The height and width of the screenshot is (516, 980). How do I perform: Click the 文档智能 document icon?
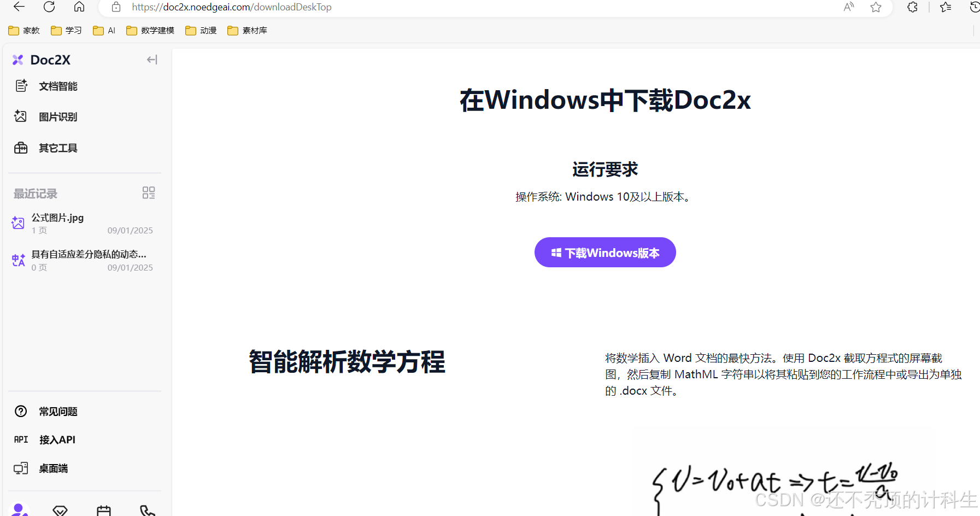point(21,86)
